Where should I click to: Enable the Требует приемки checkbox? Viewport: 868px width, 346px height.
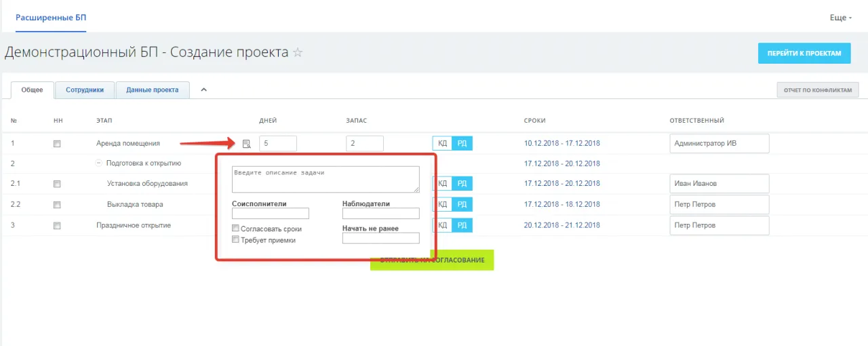(236, 239)
